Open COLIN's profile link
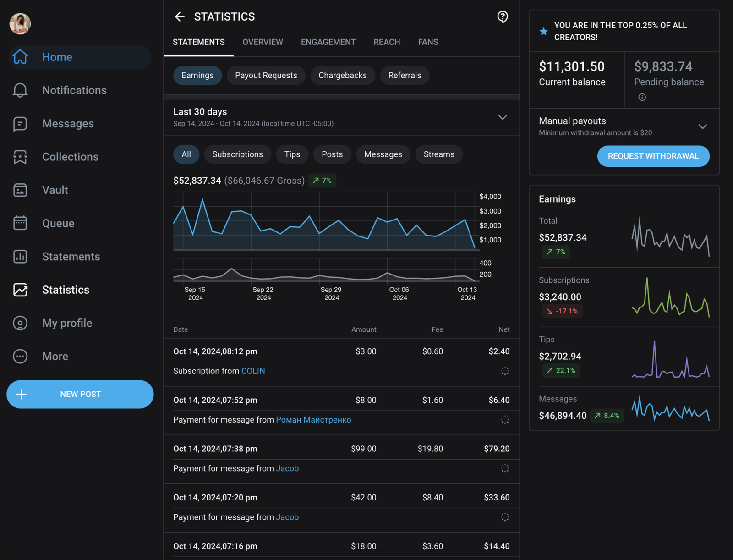This screenshot has height=560, width=733. point(253,371)
